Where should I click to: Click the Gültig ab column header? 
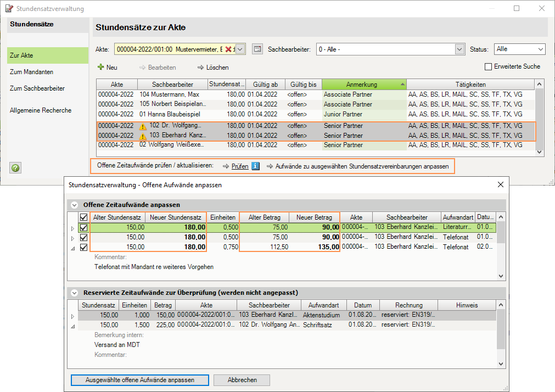pos(266,85)
